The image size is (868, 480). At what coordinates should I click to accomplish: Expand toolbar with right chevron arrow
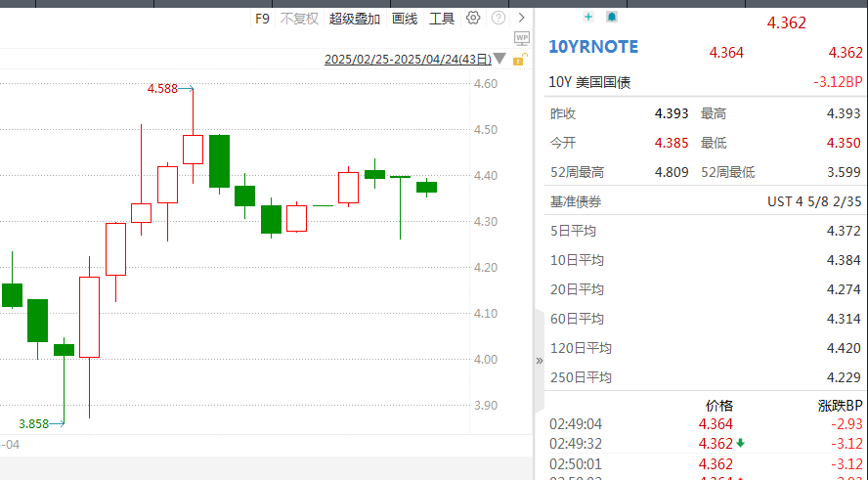tap(522, 18)
